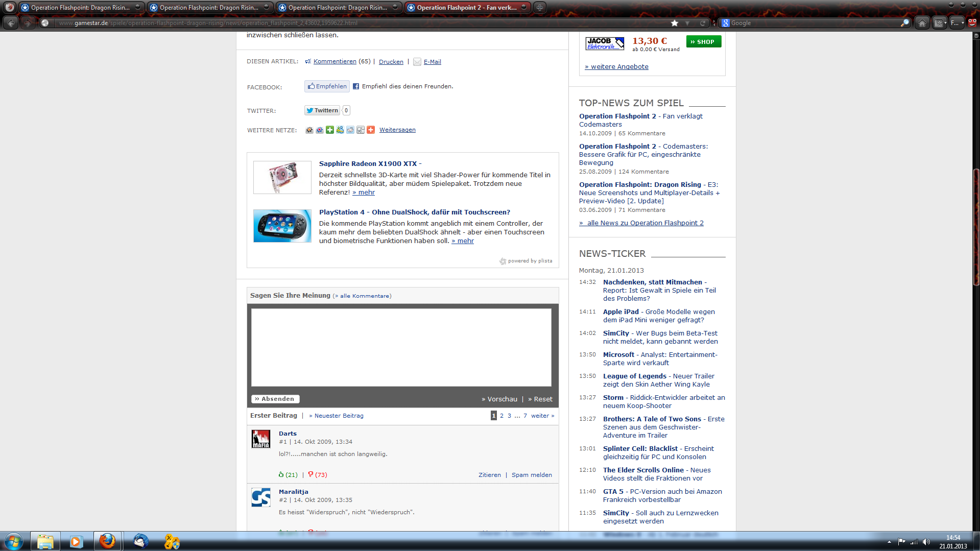
Task: Click the Drucken link
Action: (x=391, y=62)
